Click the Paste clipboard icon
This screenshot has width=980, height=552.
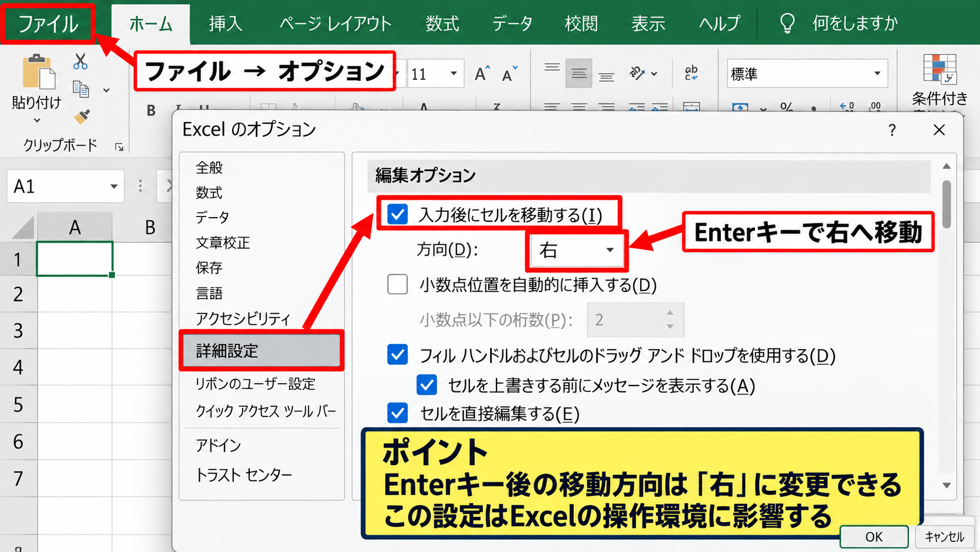pyautogui.click(x=39, y=73)
